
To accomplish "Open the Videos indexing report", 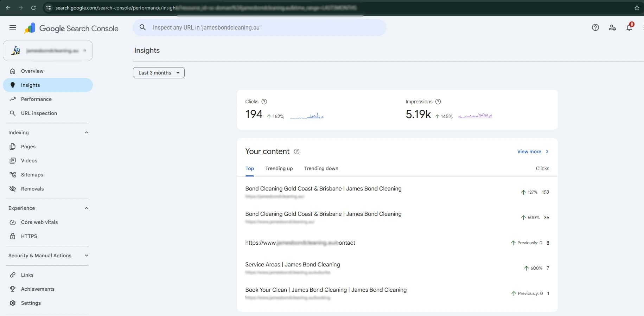I will click(x=48, y=161).
